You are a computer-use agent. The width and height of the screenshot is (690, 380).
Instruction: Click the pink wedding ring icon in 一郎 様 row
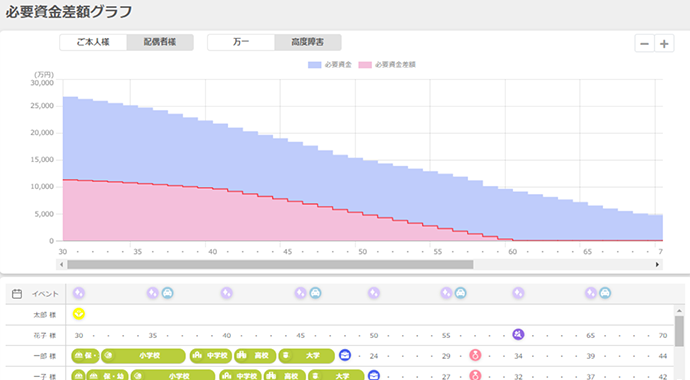point(475,355)
